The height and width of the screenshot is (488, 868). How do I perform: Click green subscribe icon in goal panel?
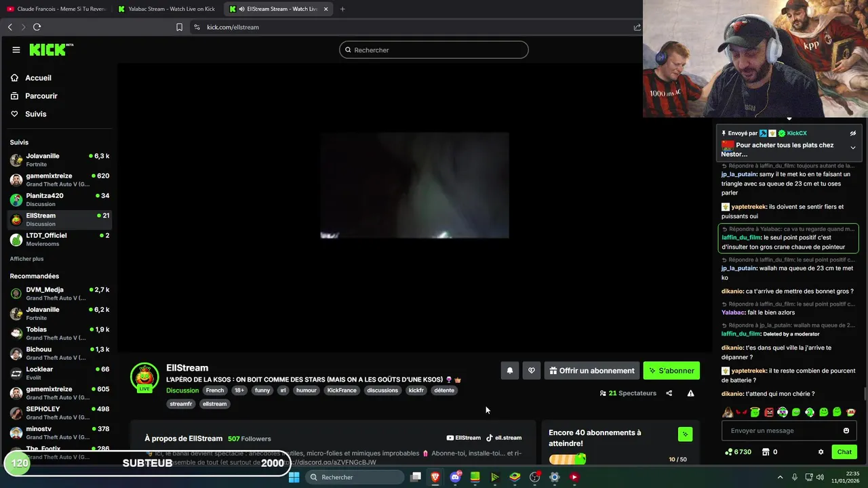coord(685,434)
